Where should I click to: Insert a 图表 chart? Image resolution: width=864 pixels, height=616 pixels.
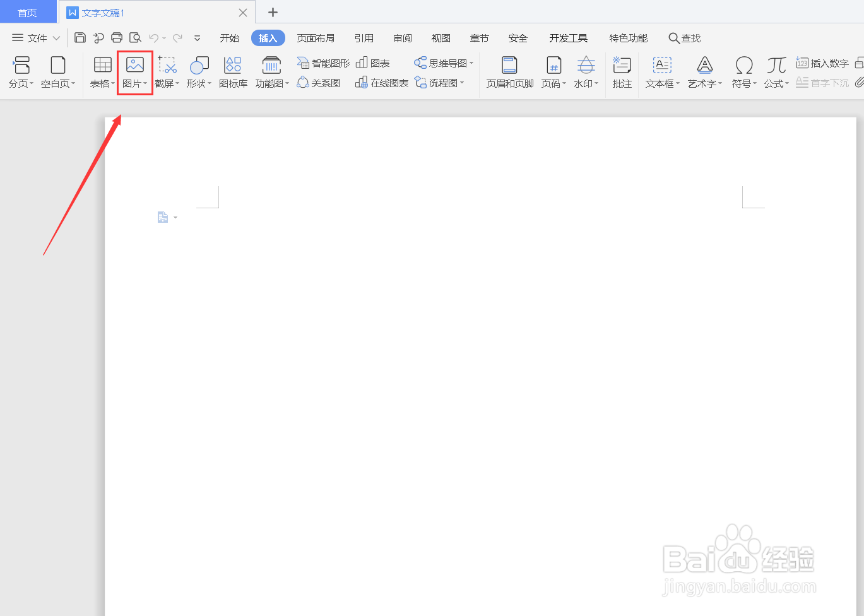(373, 63)
